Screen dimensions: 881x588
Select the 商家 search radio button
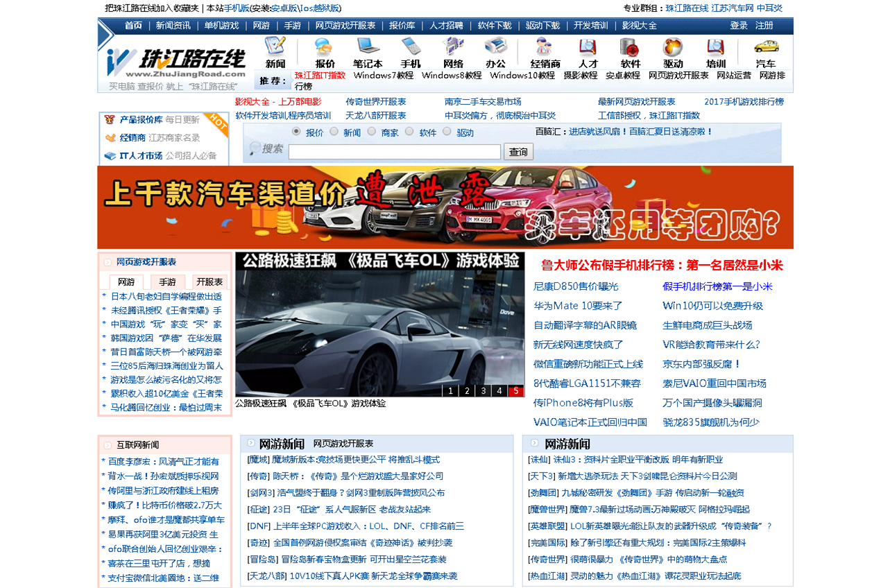(x=371, y=131)
